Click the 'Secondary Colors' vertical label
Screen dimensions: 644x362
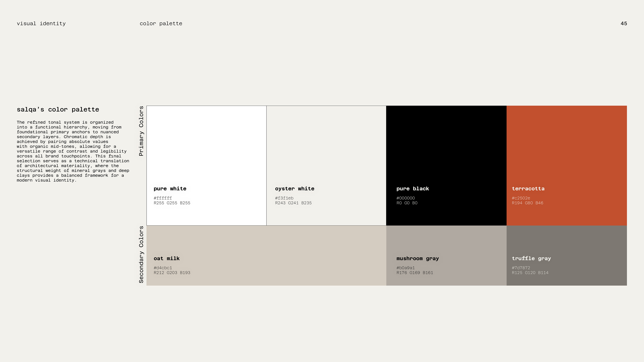click(141, 254)
